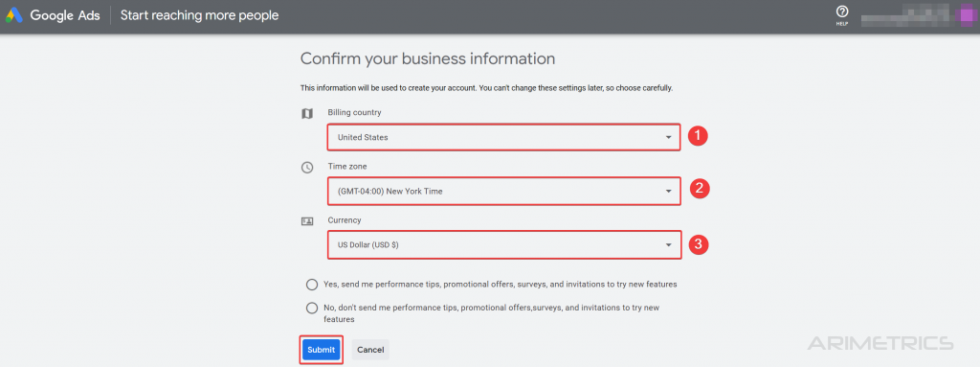Submit the business information form

coord(322,350)
